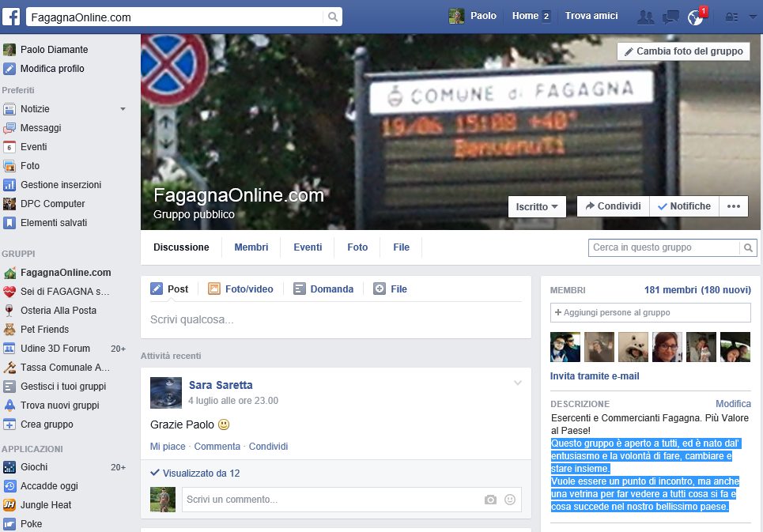The width and height of the screenshot is (763, 532).
Task: Click the Scrivi un commento field
Action: point(352,500)
